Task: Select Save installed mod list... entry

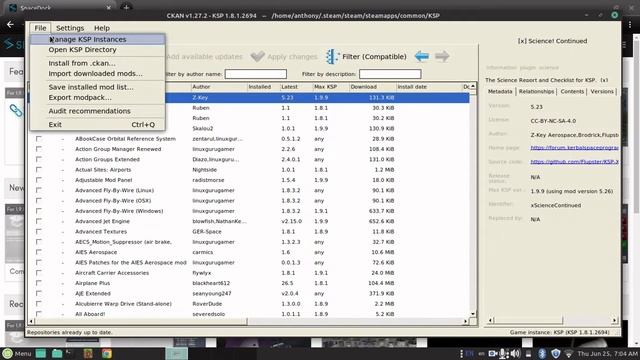Action: point(98,87)
